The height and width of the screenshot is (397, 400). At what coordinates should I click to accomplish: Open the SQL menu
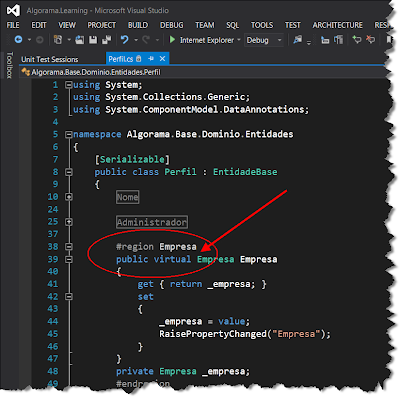pyautogui.click(x=232, y=25)
